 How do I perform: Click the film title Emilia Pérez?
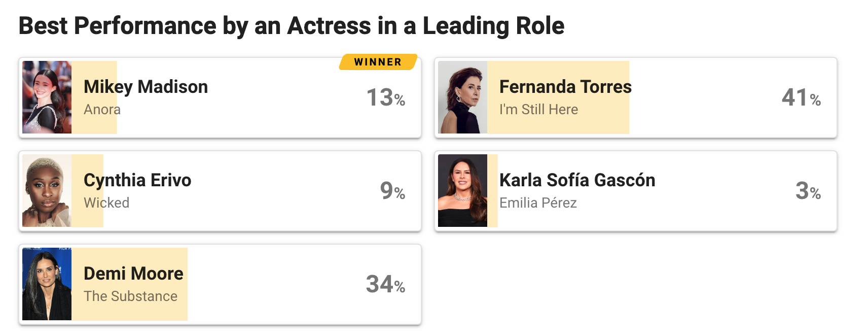click(538, 203)
